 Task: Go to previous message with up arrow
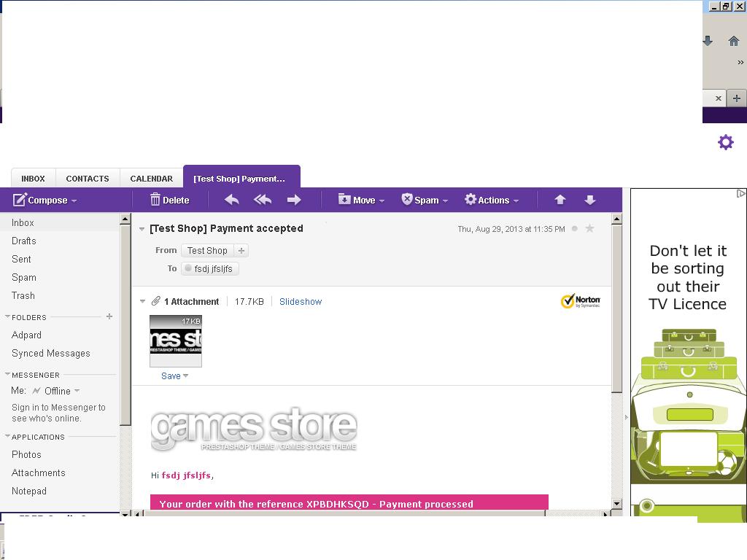(560, 200)
